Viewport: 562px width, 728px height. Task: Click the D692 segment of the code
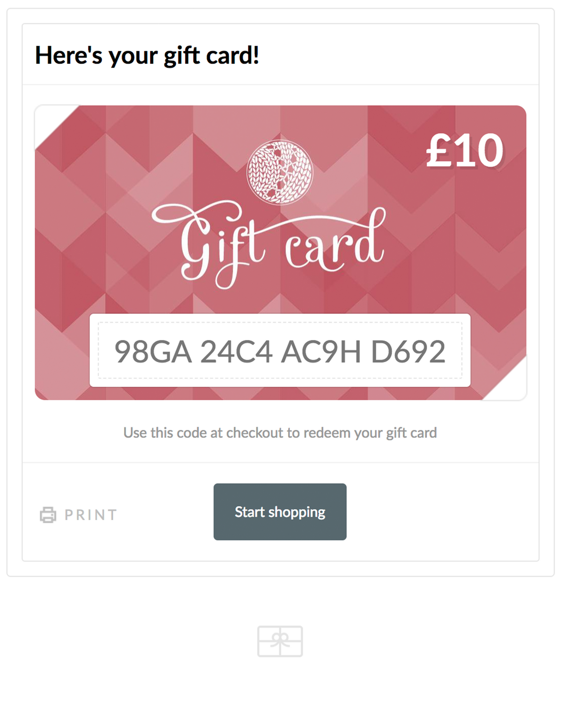click(x=408, y=352)
